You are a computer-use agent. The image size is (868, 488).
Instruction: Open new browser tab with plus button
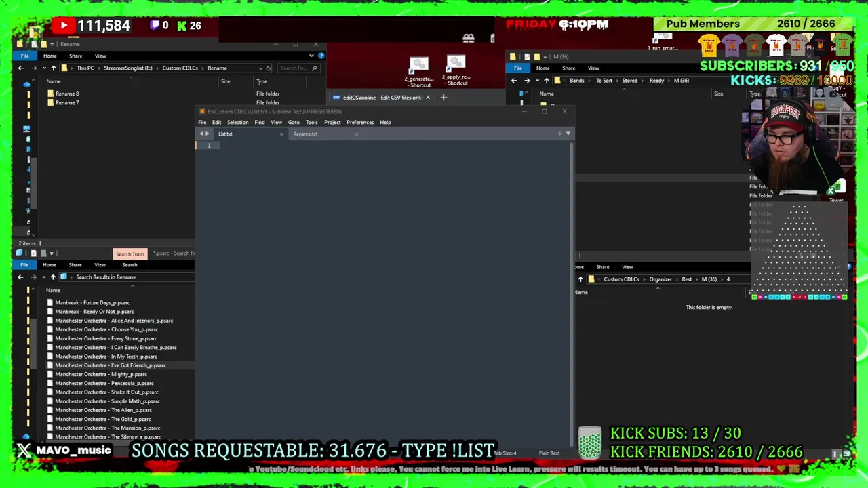(443, 98)
